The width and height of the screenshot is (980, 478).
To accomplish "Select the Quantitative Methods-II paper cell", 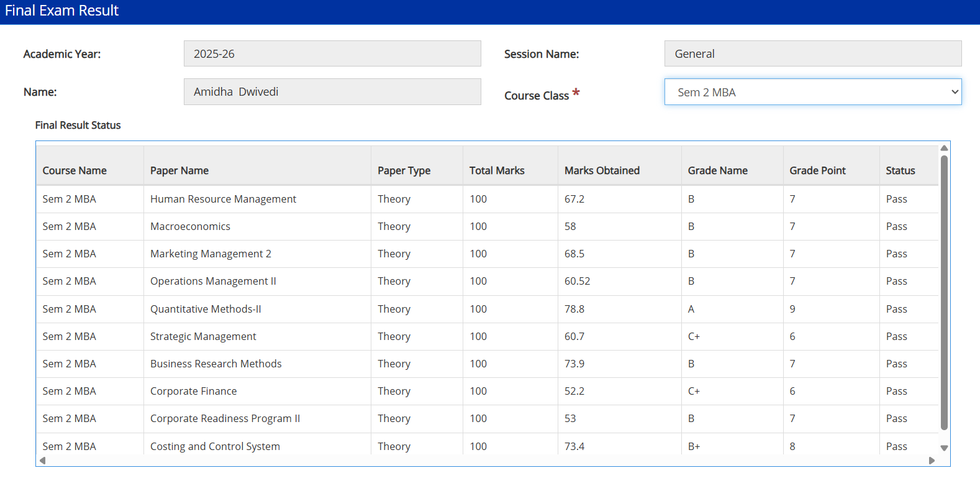I will [206, 309].
